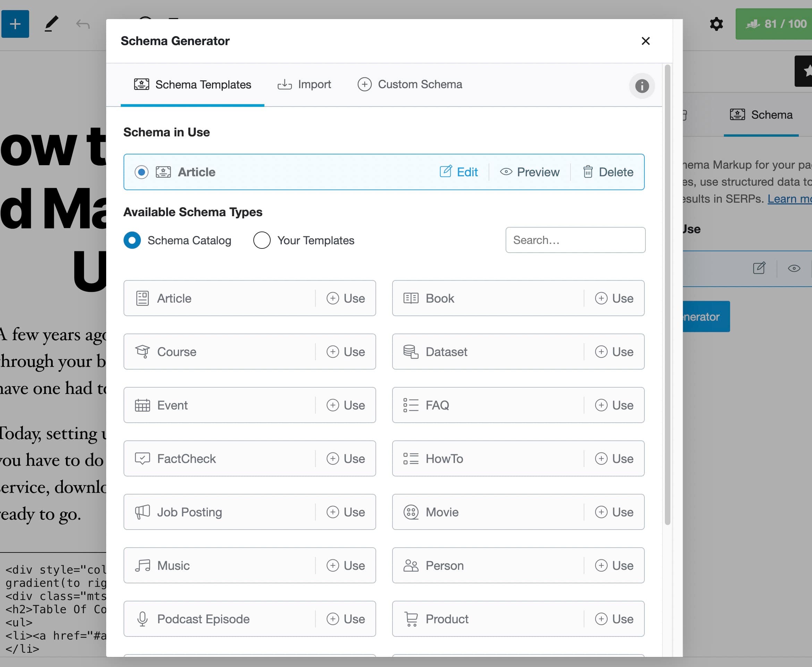Click the Learn more link in the sidebar
This screenshot has height=667, width=812.
pyautogui.click(x=789, y=199)
